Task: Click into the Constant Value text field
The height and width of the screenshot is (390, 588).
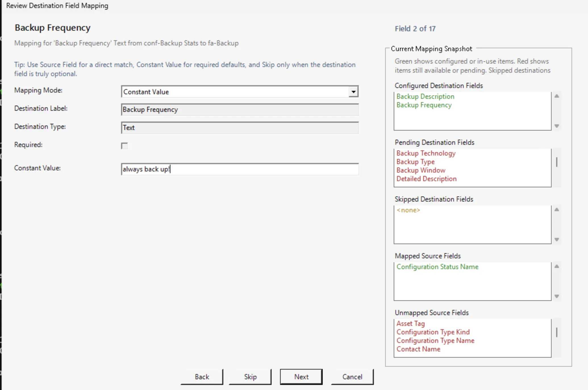Action: (x=240, y=169)
